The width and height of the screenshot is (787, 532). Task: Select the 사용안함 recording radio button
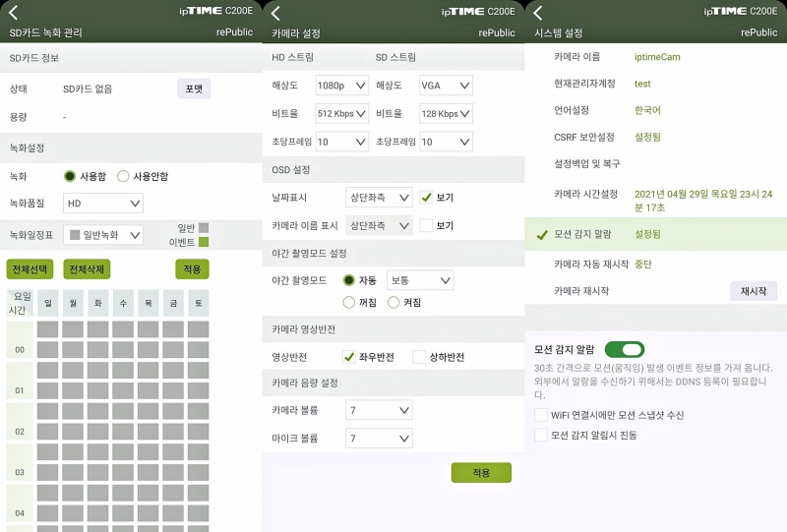[x=123, y=176]
